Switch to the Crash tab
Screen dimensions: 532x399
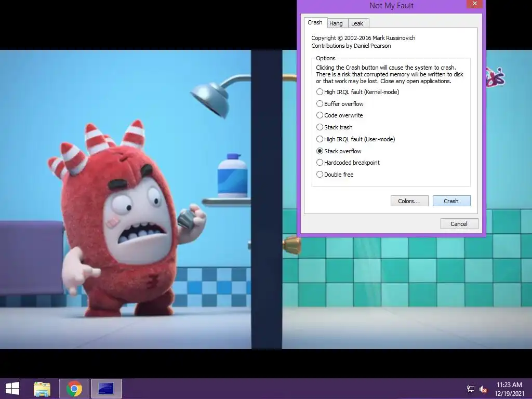(315, 22)
